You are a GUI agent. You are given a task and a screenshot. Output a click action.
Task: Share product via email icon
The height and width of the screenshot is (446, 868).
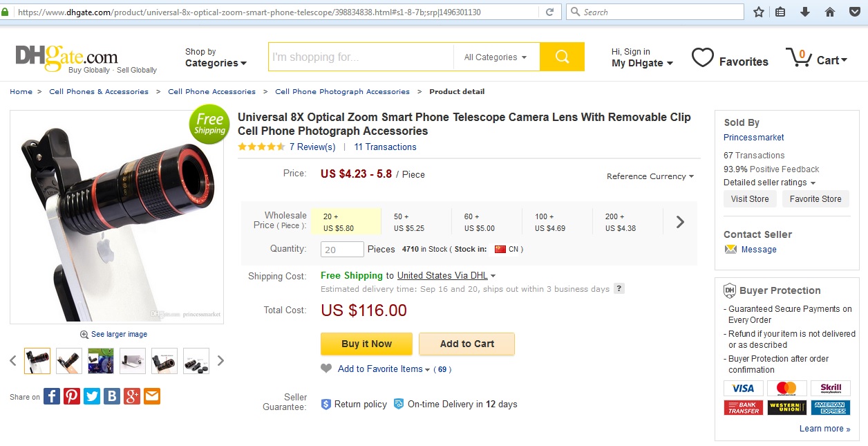[x=152, y=396]
